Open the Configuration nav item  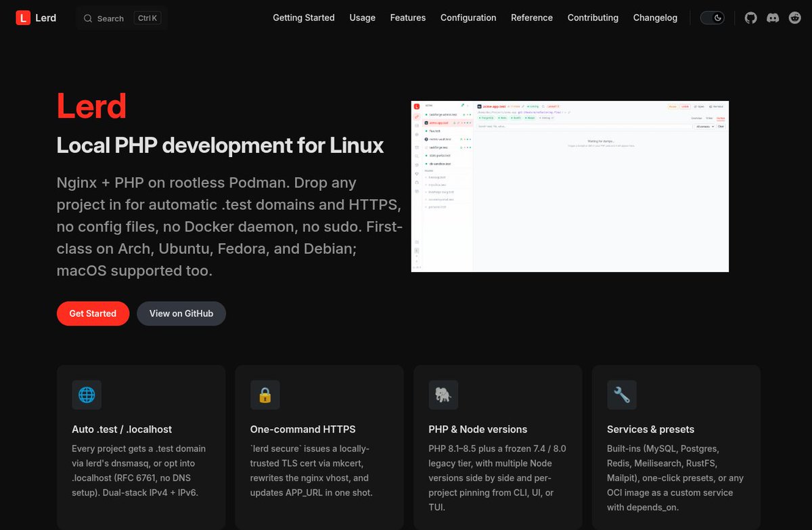coord(468,18)
